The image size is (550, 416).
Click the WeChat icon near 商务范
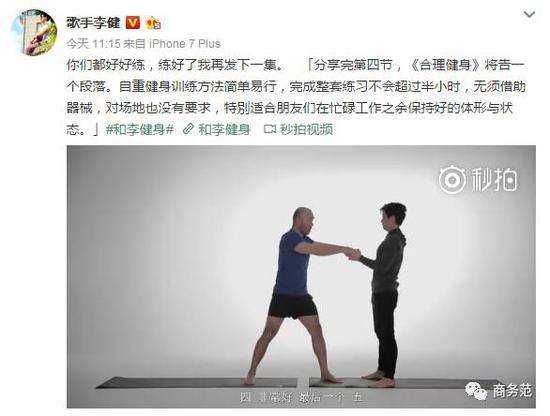[x=476, y=390]
